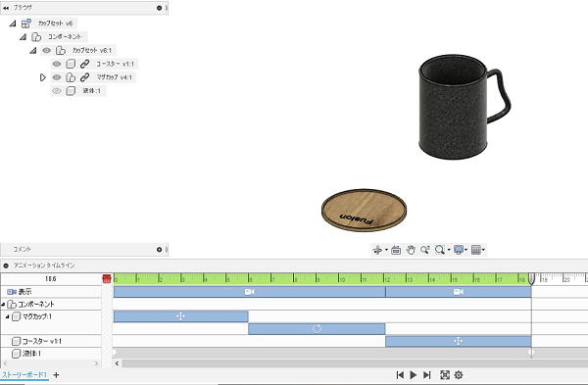Expand the マグカップ v4:1 tree node
The height and width of the screenshot is (385, 588).
coord(42,77)
